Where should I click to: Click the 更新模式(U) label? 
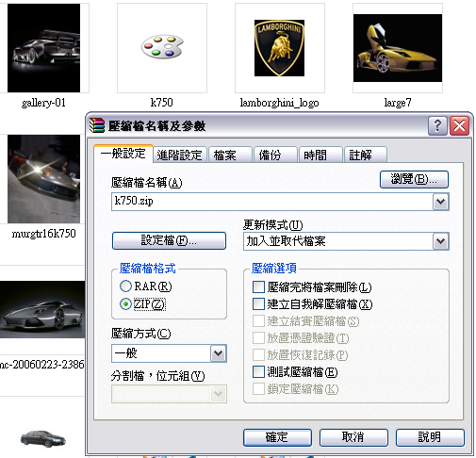[272, 225]
